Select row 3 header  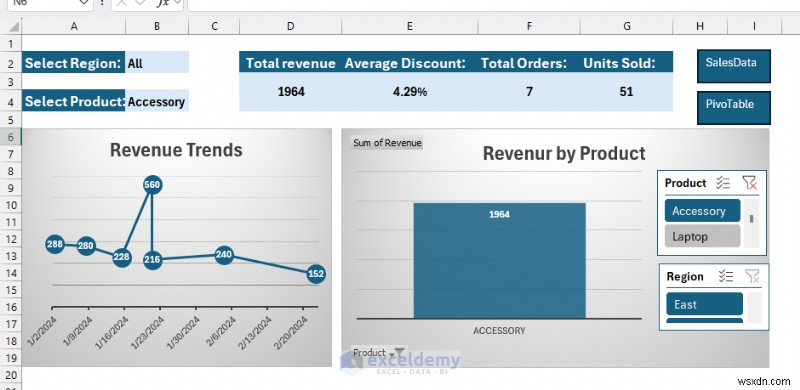(11, 82)
